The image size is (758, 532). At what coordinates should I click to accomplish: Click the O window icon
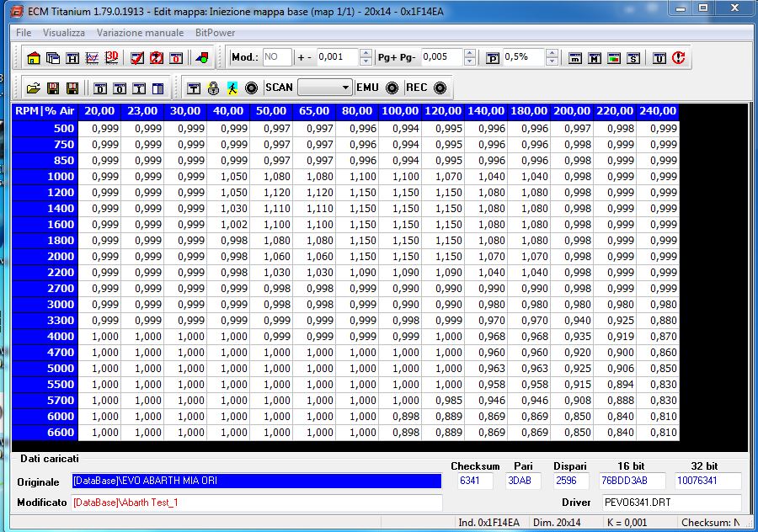(120, 88)
